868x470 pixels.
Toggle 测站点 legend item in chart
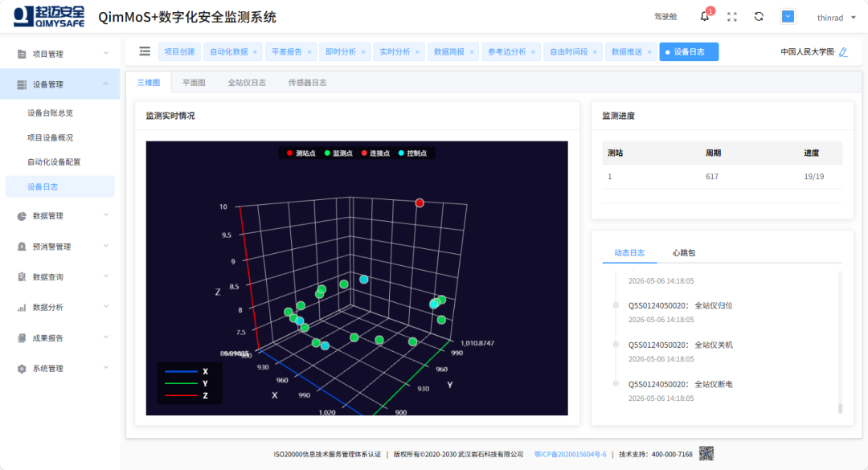click(x=301, y=153)
